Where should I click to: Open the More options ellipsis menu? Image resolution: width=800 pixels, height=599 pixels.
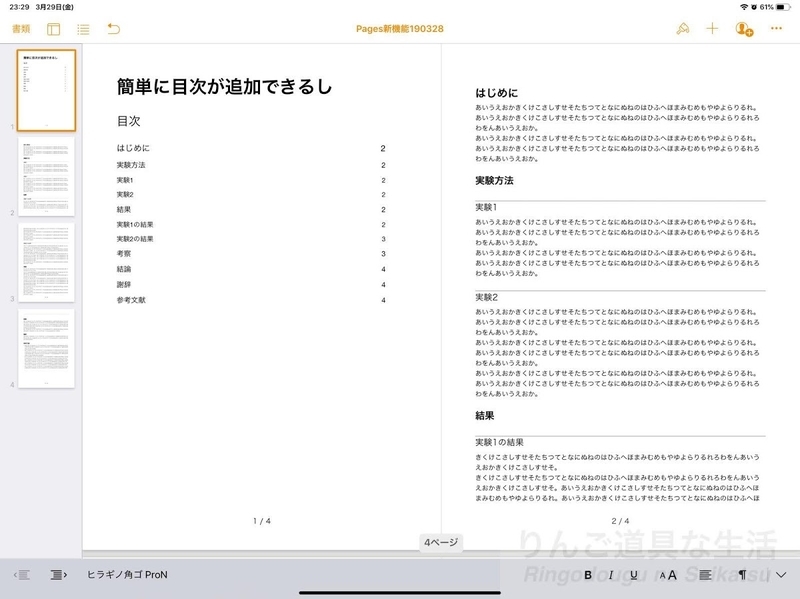pyautogui.click(x=778, y=29)
